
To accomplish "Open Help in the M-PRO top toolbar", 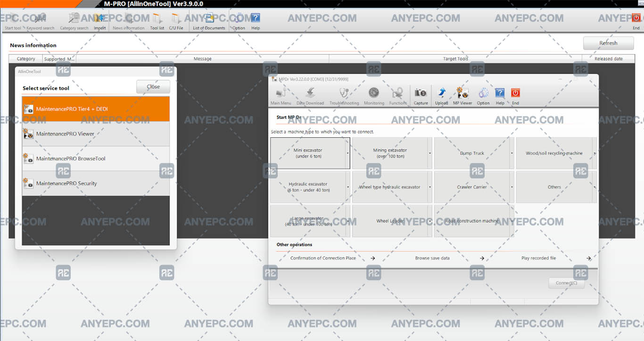I will (x=256, y=22).
